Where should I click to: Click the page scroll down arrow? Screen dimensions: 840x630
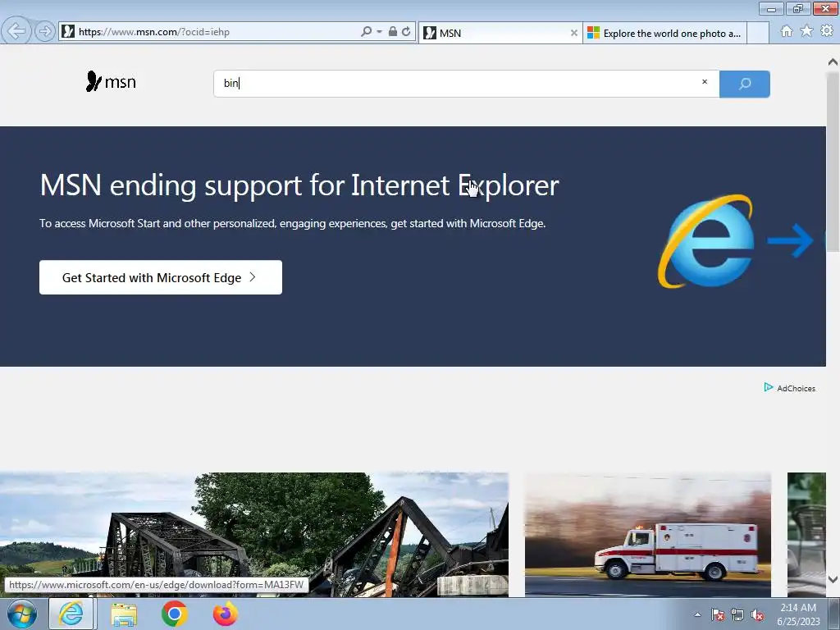(833, 579)
